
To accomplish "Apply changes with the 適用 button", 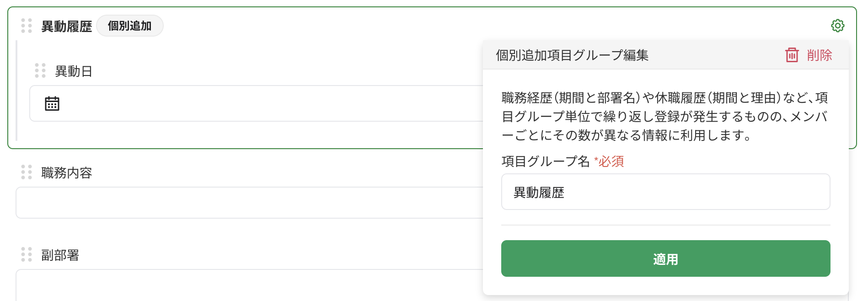I will tap(665, 258).
